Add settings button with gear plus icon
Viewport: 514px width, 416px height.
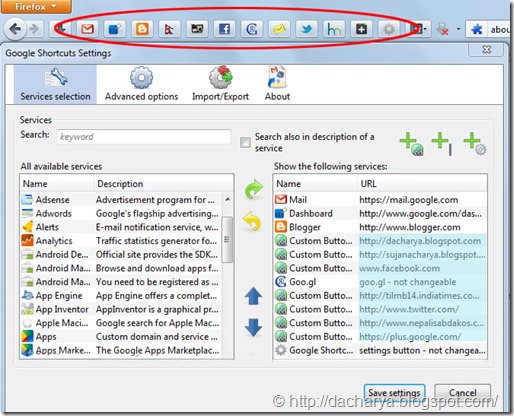pos(475,144)
